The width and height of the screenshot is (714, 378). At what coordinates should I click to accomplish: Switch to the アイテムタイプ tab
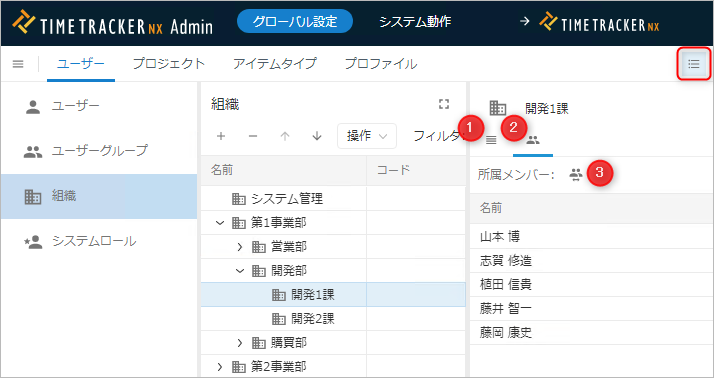(x=275, y=64)
